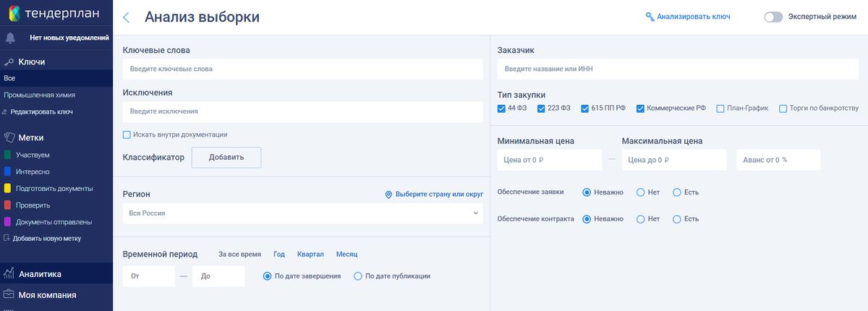Select the red Проверить label

[x=7, y=205]
